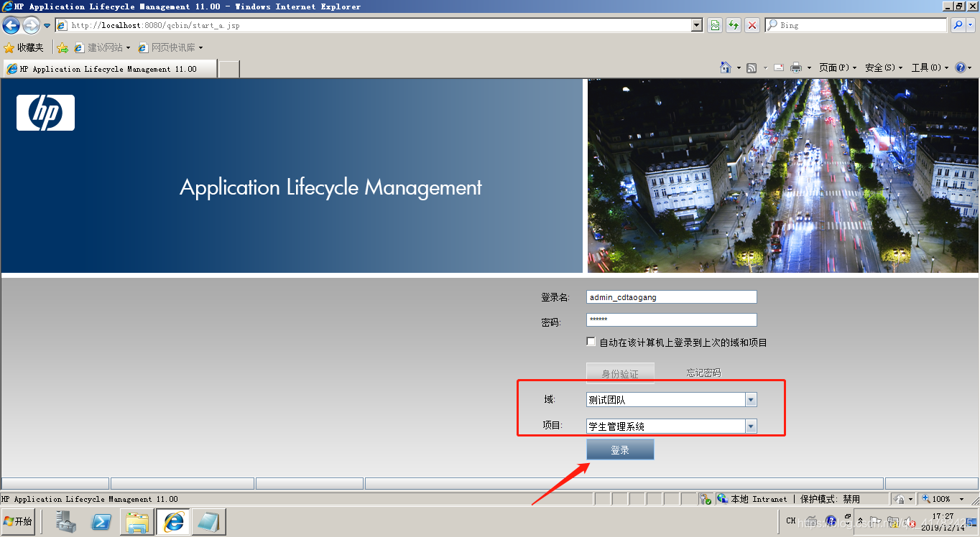This screenshot has height=537, width=980.
Task: Open the search provider dropdown arrow
Action: coord(971,25)
